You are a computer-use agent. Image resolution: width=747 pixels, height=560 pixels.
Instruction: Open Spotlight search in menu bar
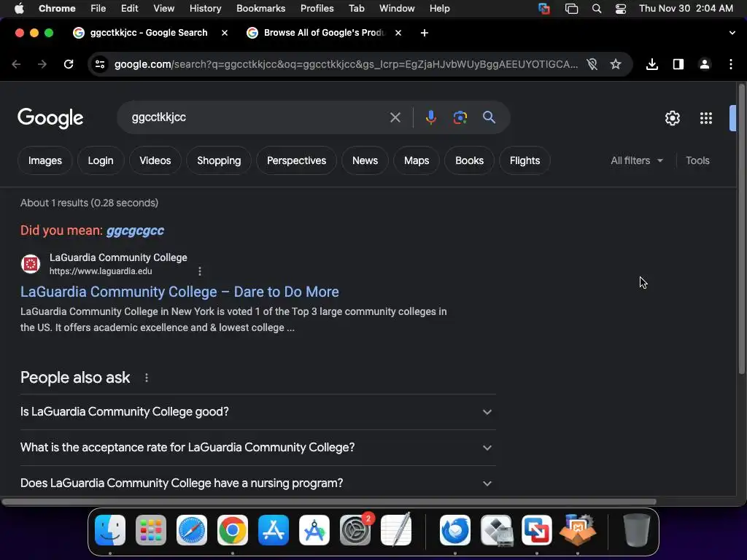tap(597, 9)
